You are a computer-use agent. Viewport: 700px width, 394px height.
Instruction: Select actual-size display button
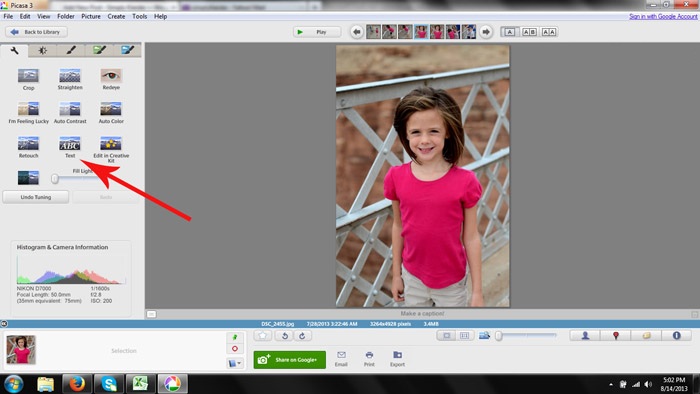(x=464, y=336)
